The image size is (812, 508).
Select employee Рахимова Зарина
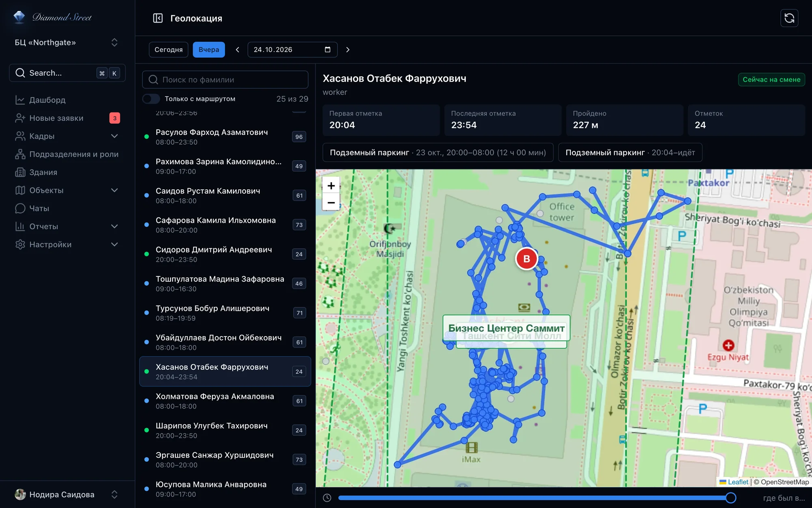[x=225, y=166]
